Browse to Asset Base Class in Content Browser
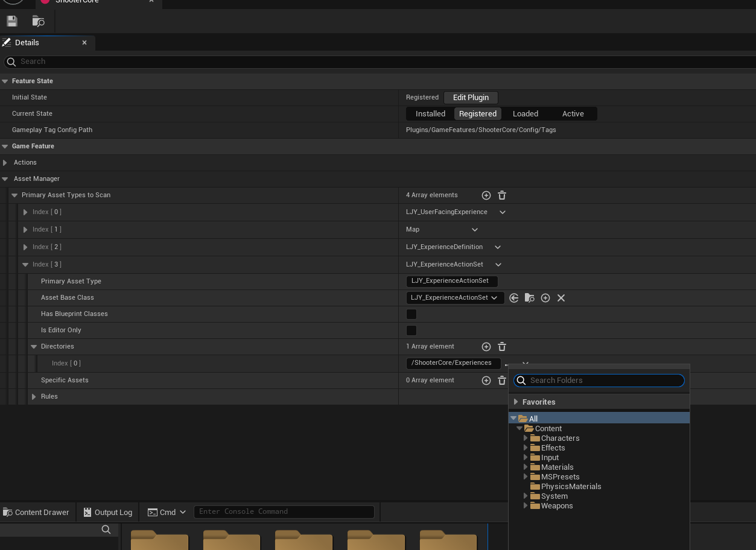The image size is (756, 550). coord(530,298)
